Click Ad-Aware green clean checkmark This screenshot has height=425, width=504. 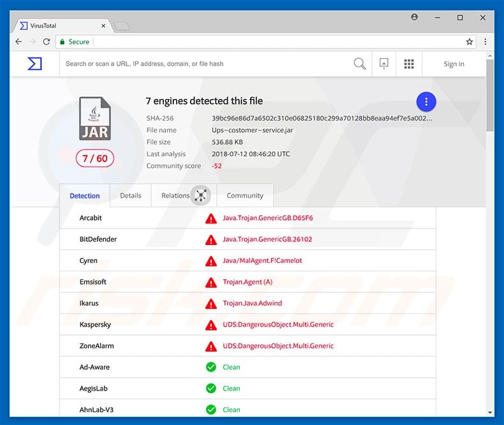pyautogui.click(x=211, y=367)
